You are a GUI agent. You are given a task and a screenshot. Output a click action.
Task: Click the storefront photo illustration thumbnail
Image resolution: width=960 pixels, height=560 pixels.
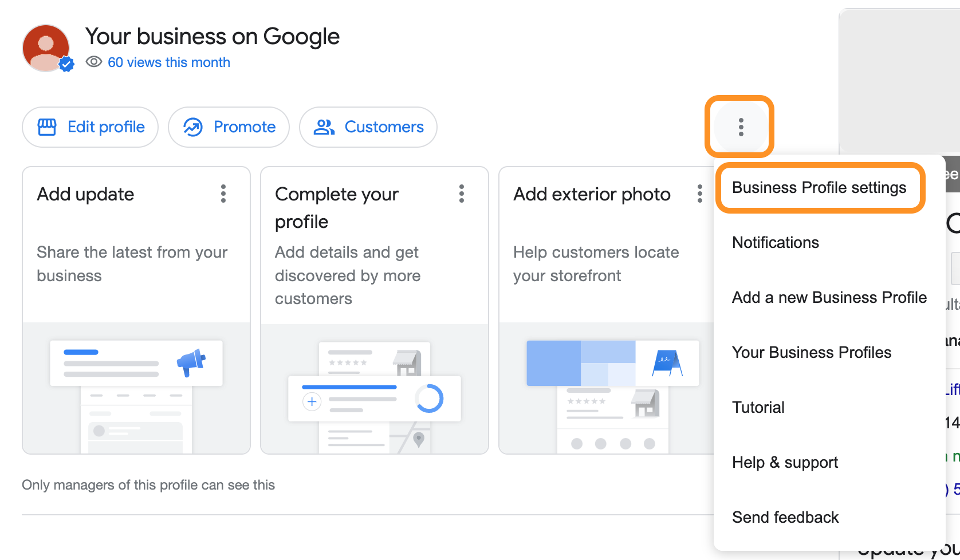pyautogui.click(x=607, y=389)
